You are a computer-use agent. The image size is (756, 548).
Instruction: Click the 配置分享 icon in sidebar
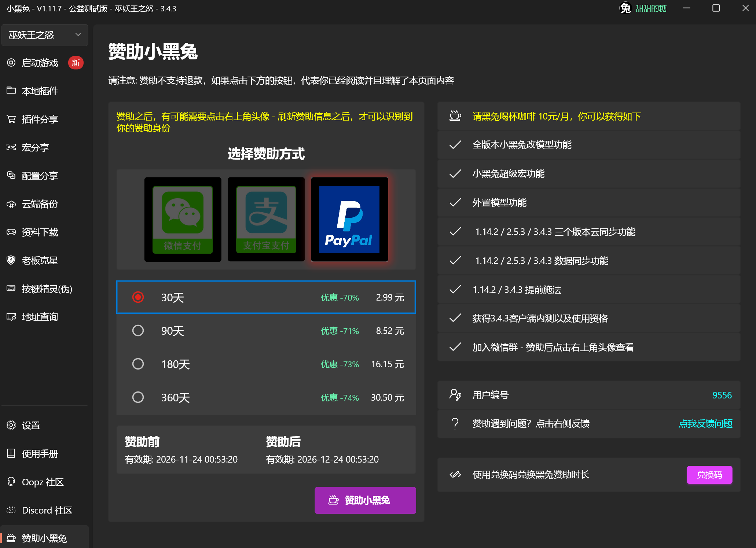click(x=11, y=176)
